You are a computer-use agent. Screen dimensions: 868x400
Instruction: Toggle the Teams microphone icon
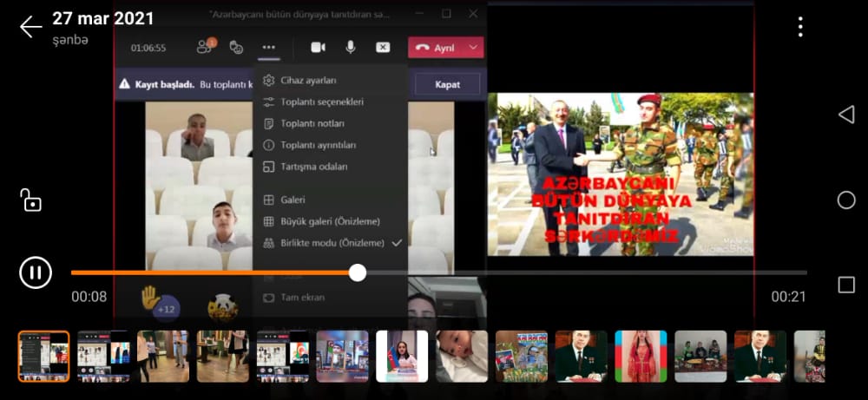[x=351, y=48]
